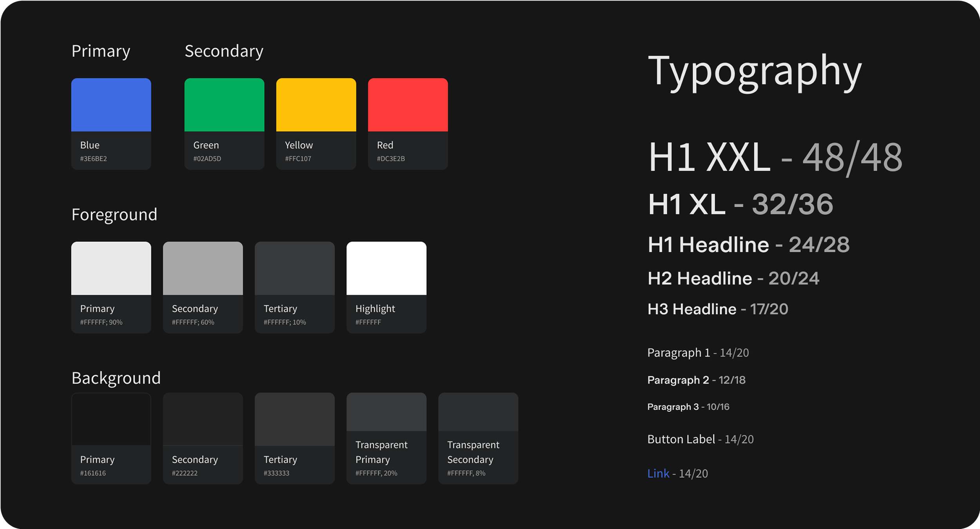Choose the Red #DC3E2B swatch
The height and width of the screenshot is (529, 980).
408,105
